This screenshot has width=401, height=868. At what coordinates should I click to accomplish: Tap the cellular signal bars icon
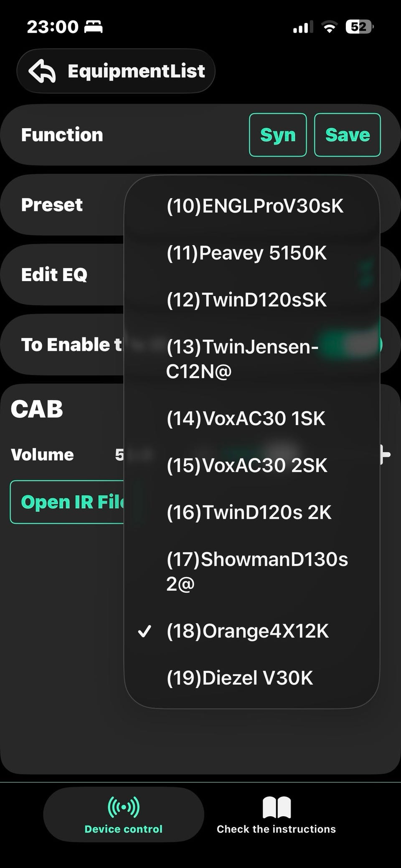point(302,28)
